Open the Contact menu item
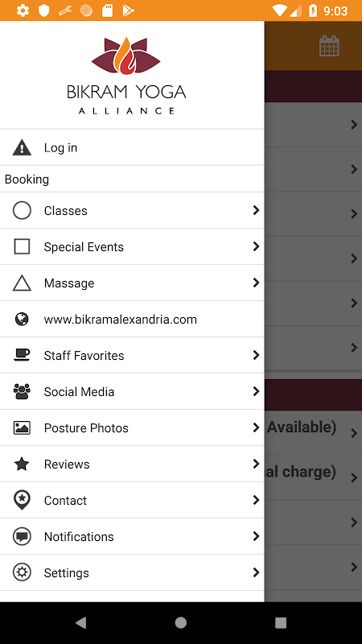The height and width of the screenshot is (644, 362). click(132, 500)
